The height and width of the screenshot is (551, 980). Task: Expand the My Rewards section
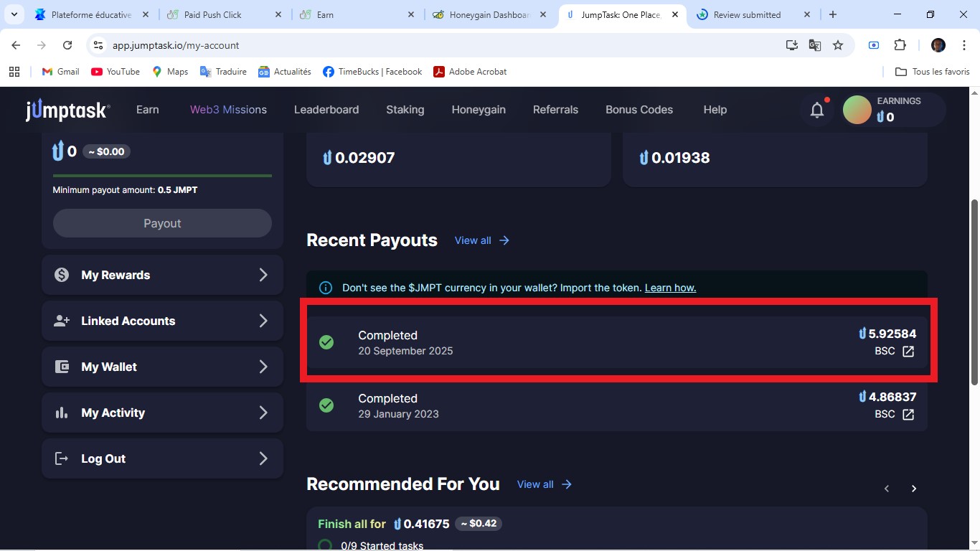[x=162, y=275]
